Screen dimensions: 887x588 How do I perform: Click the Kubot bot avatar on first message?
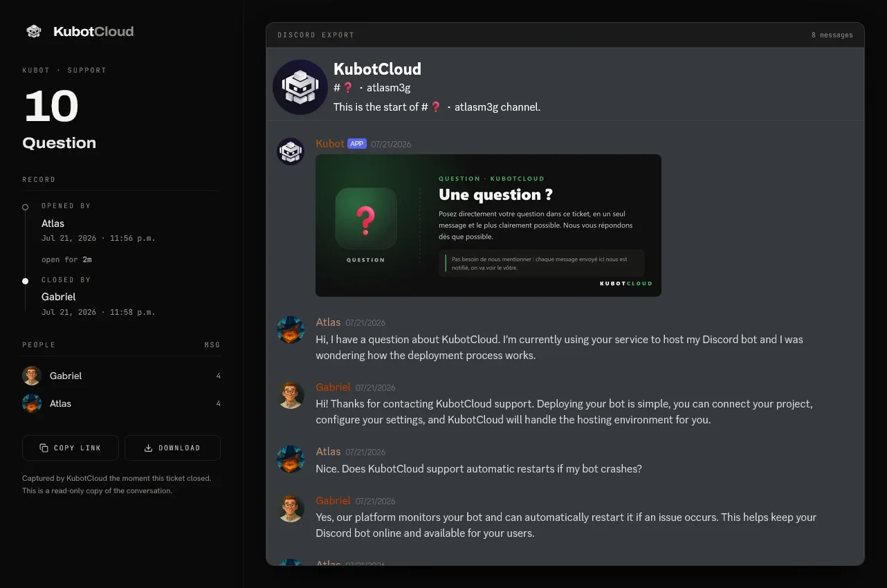click(x=291, y=151)
